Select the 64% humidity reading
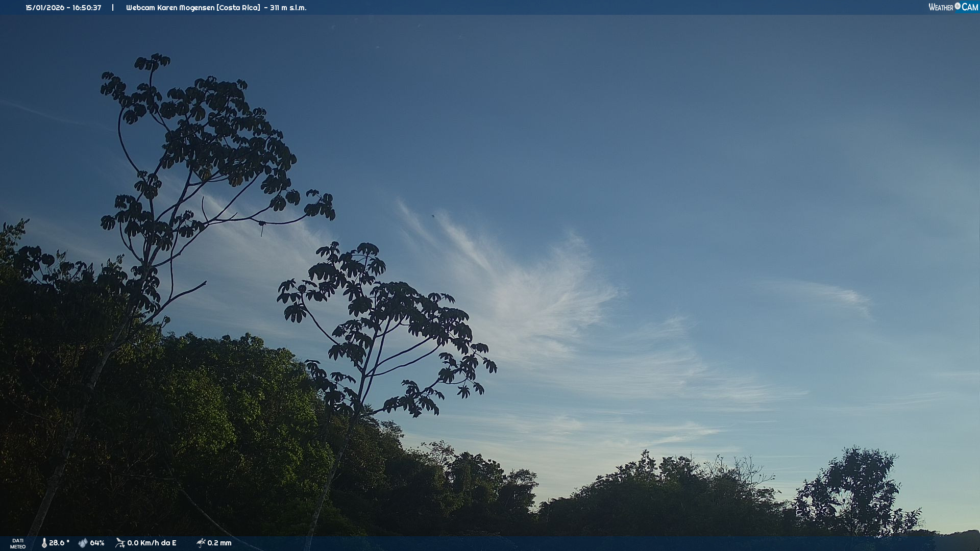Screen dimensions: 980x551 pos(97,543)
